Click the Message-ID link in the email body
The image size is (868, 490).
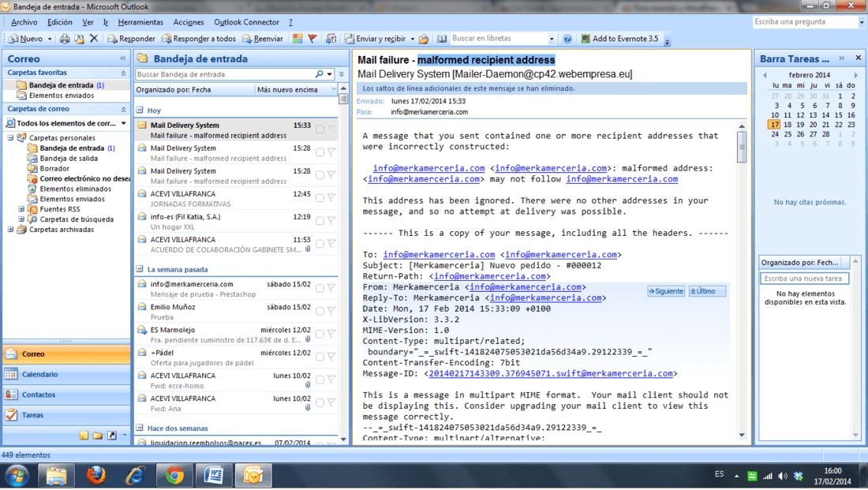click(x=550, y=374)
